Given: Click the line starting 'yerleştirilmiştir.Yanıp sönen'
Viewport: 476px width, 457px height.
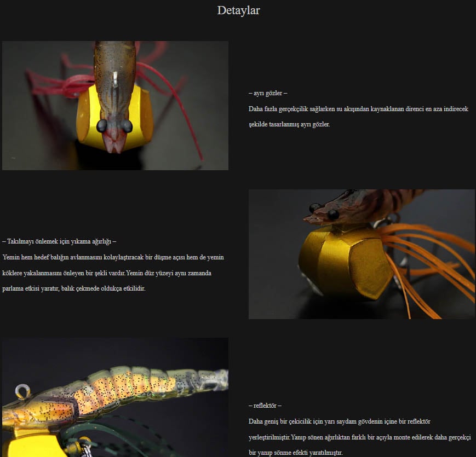Looking at the screenshot, I should pyautogui.click(x=359, y=437).
